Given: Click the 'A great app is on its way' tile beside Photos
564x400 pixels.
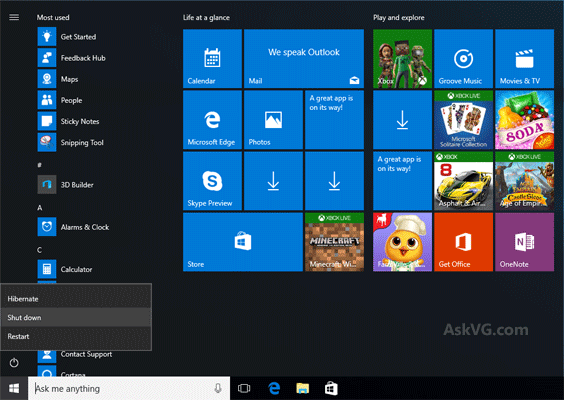Looking at the screenshot, I should (x=335, y=120).
